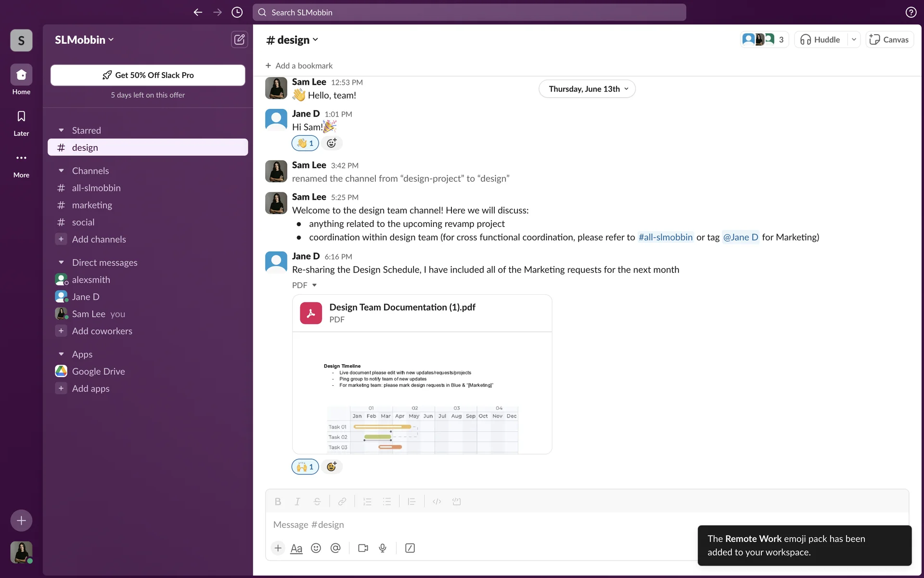Image resolution: width=924 pixels, height=578 pixels.
Task: Collapse the Direct messages section
Action: point(61,263)
